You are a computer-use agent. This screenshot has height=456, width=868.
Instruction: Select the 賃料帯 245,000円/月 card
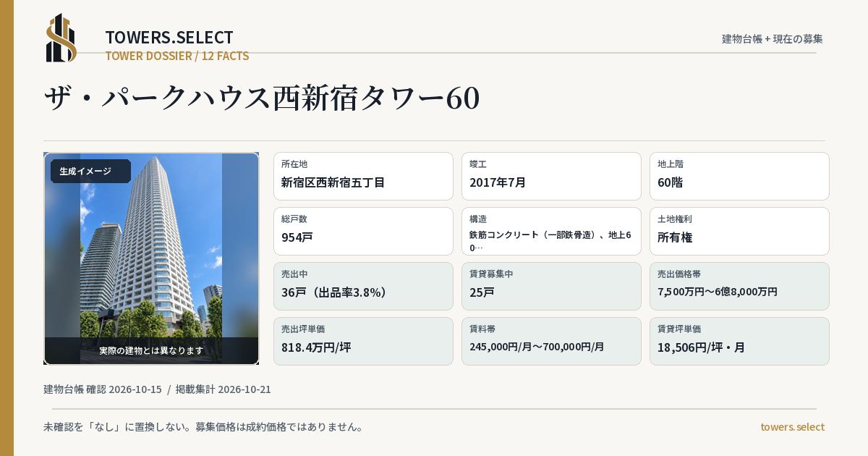point(551,341)
